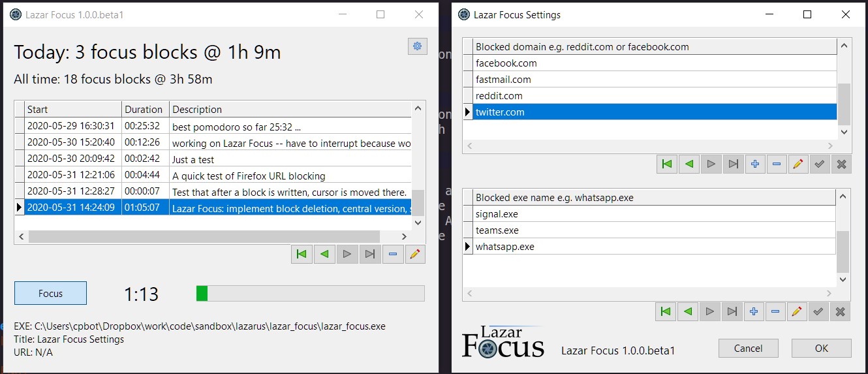Jump to first focus block record in main navigator
Viewport: 868px width, 374px height.
click(302, 255)
